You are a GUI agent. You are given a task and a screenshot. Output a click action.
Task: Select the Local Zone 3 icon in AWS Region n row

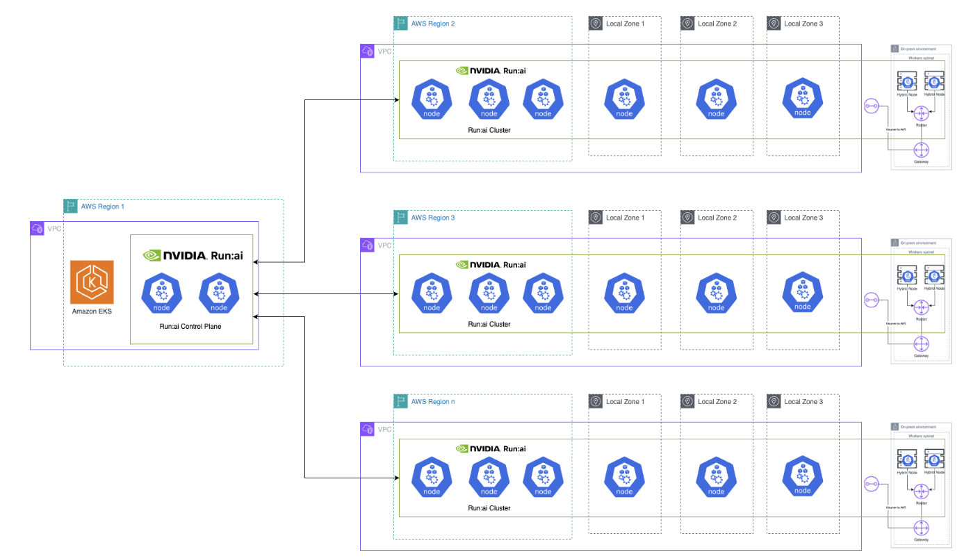click(x=773, y=401)
